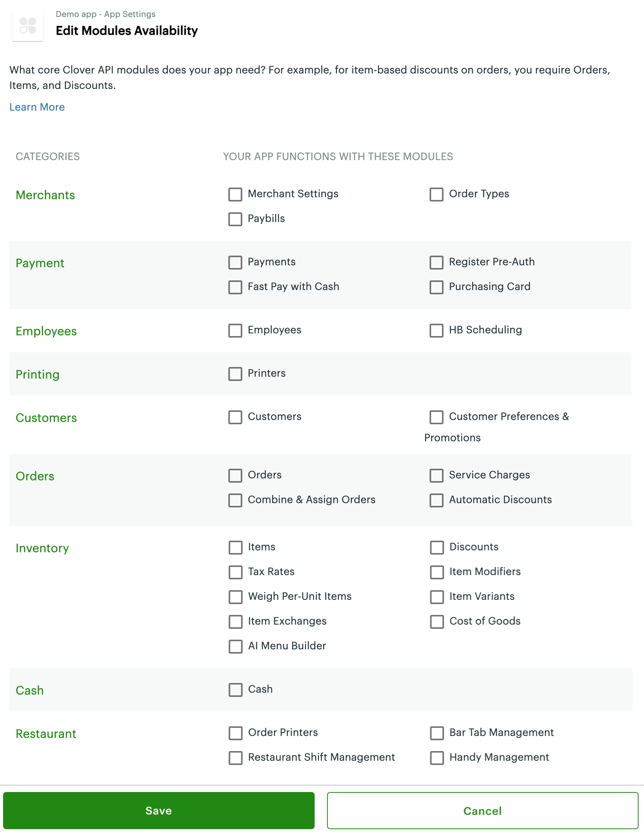Check the Automatic Discounts checkbox
The height and width of the screenshot is (840, 644).
tap(437, 500)
